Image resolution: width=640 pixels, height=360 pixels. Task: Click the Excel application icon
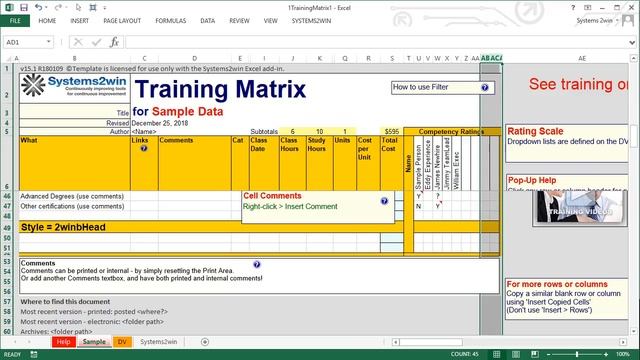(9, 7)
